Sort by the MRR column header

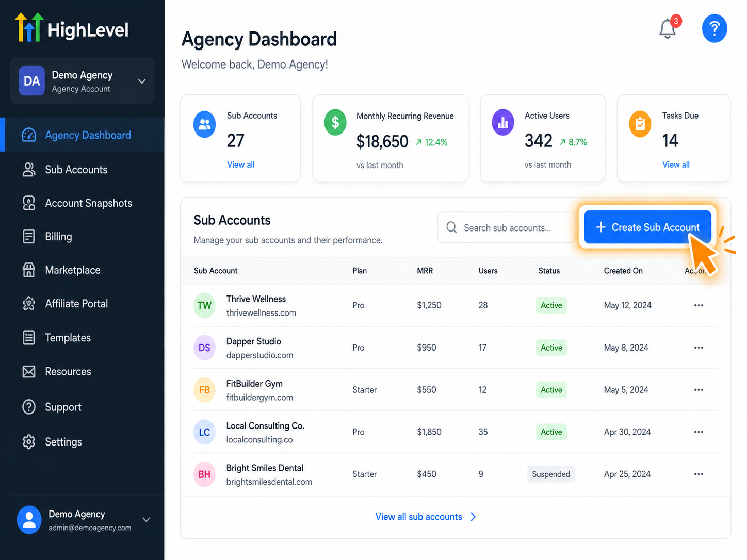(425, 271)
